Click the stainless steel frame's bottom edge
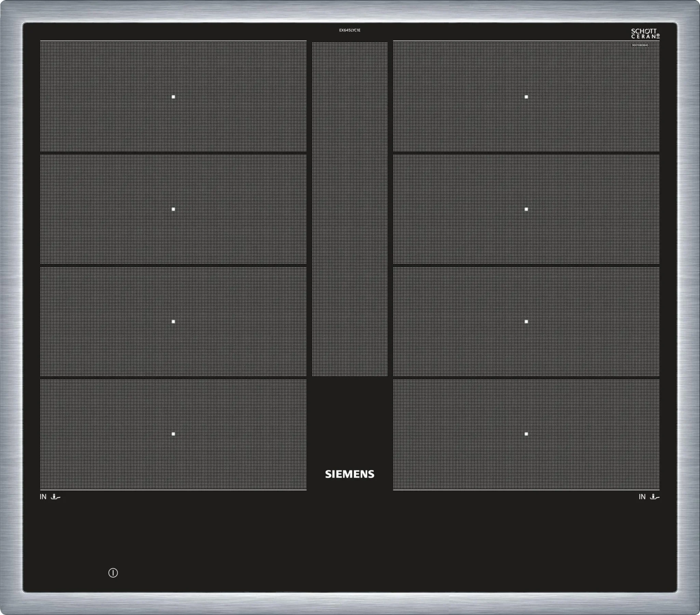The height and width of the screenshot is (615, 700). point(350,604)
